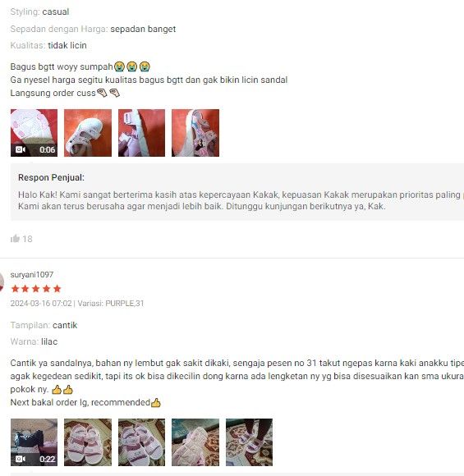
Task: Open the middle pink sandals photo on carpet
Action: 141,442
